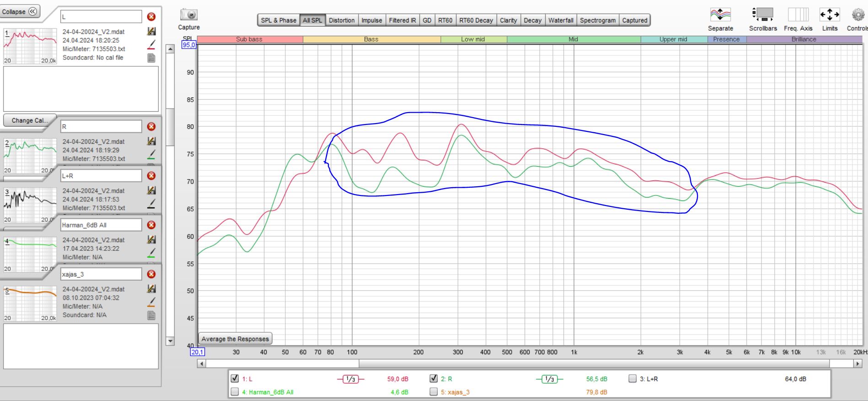Click the Average the Responses button
Viewport: 868px width, 401px height.
click(235, 339)
